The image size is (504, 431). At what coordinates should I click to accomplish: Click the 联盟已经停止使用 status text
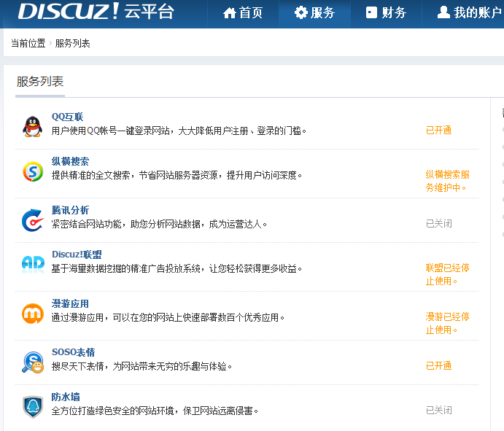447,274
